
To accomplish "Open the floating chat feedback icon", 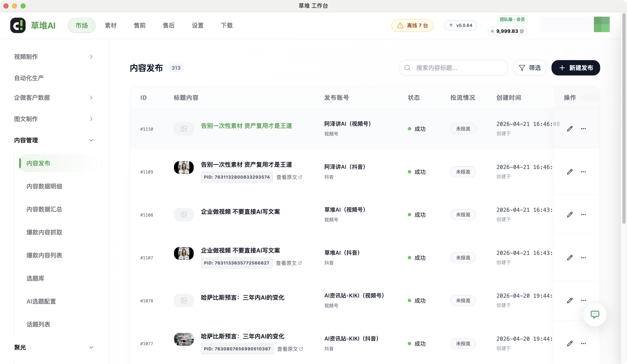I will click(595, 315).
